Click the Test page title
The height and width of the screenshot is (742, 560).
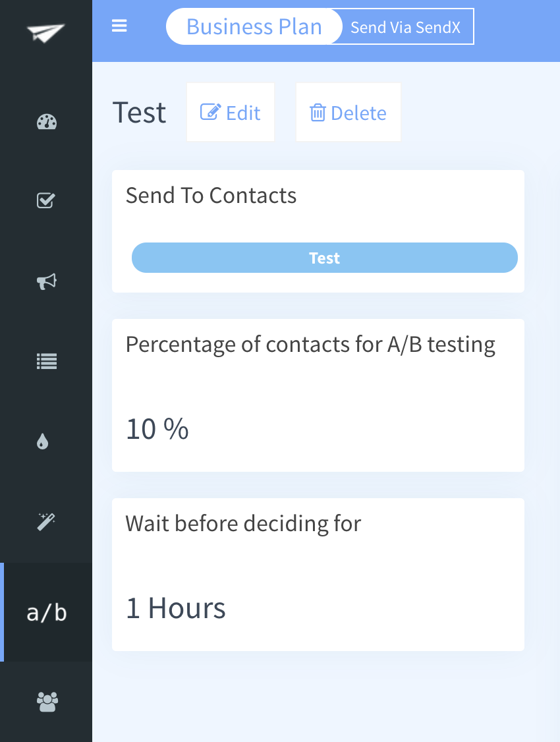139,113
